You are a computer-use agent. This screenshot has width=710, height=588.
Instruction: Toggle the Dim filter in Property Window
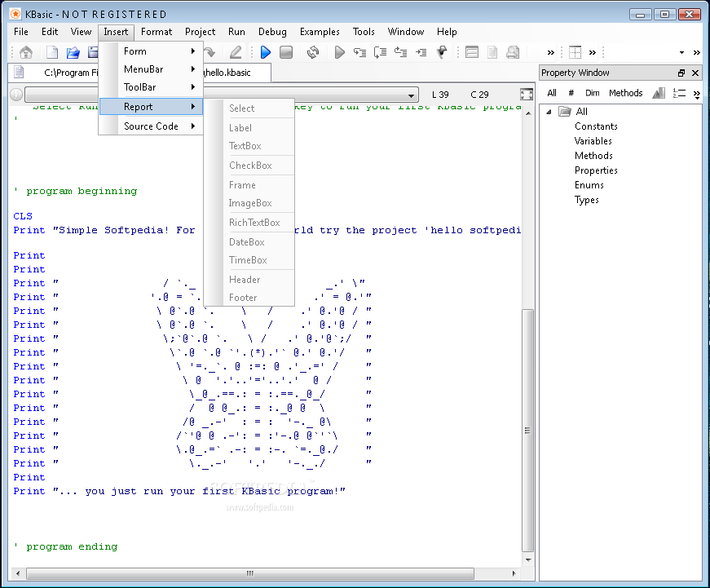[x=593, y=93]
